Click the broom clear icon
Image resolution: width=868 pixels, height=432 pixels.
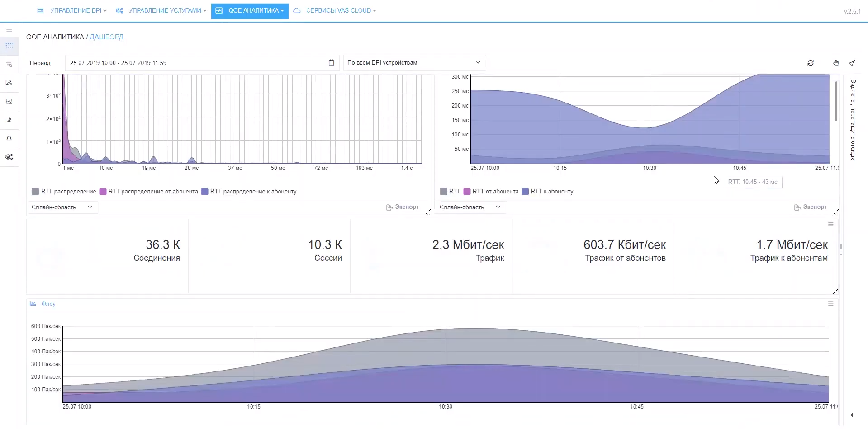click(x=852, y=63)
